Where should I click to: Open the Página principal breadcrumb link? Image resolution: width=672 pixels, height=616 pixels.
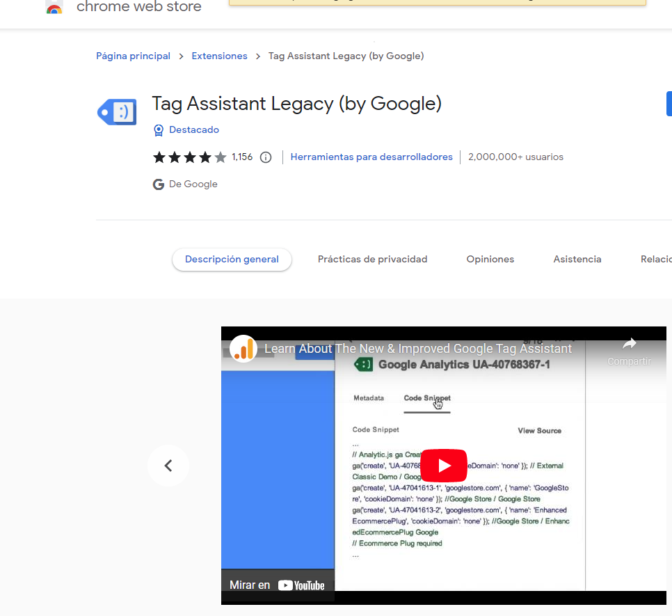[x=133, y=56]
